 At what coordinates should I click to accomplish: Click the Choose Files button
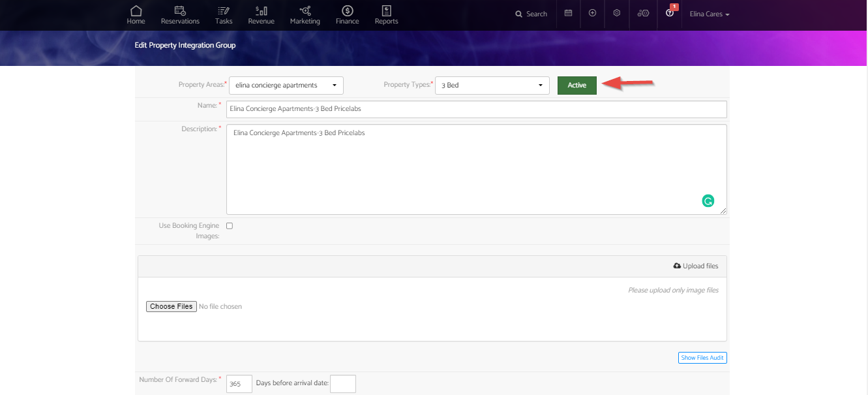pos(172,306)
